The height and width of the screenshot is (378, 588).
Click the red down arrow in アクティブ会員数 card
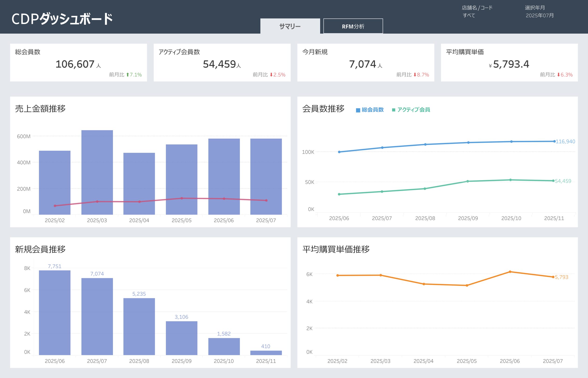(271, 75)
